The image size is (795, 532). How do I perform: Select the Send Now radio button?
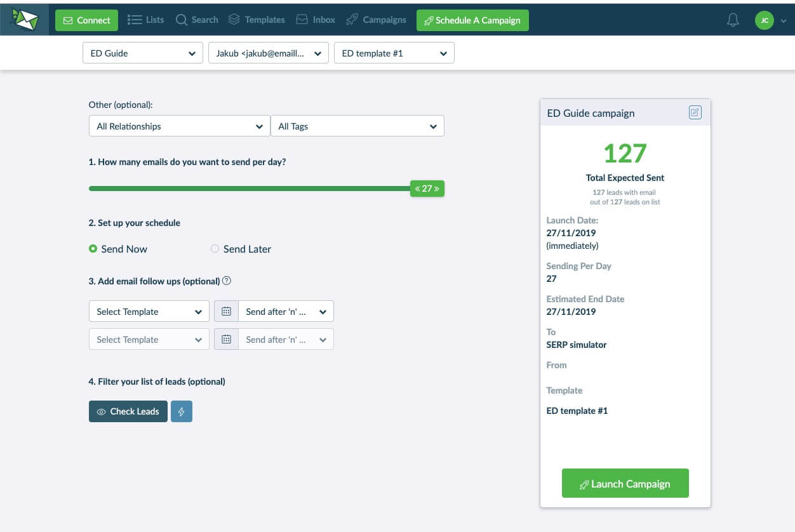(93, 249)
